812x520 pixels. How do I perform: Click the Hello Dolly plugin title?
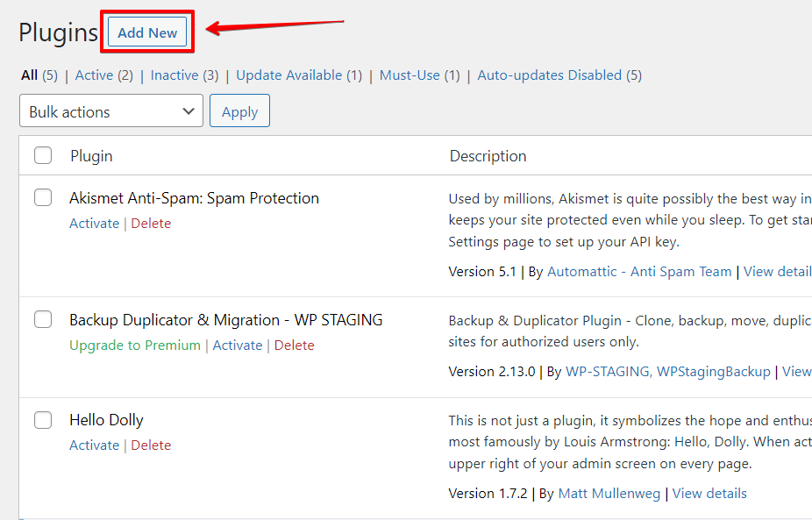click(x=106, y=420)
